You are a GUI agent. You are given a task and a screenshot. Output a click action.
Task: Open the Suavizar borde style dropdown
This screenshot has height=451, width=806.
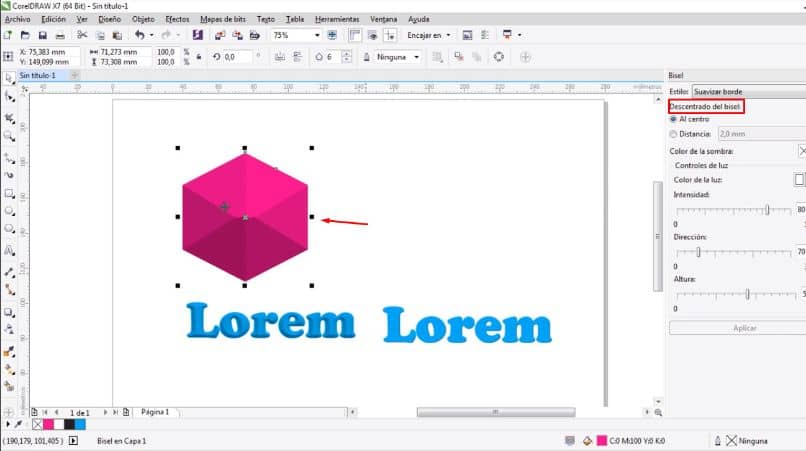[748, 92]
